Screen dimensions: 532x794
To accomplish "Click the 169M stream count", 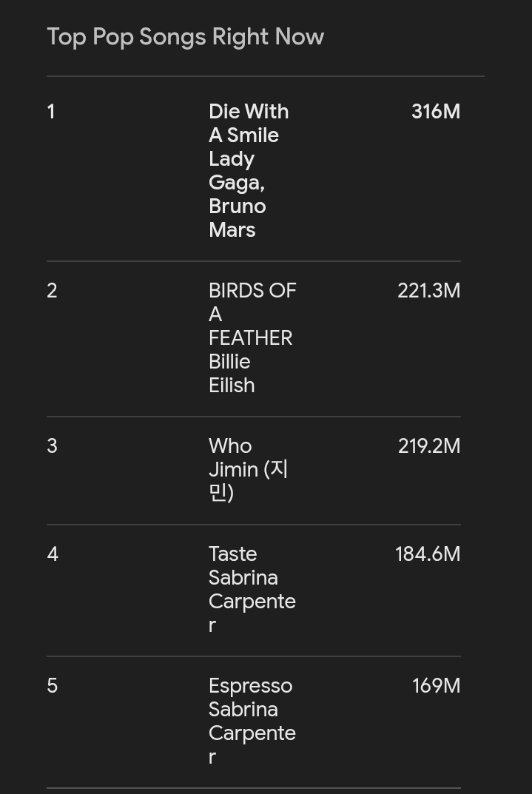I will click(x=436, y=686).
